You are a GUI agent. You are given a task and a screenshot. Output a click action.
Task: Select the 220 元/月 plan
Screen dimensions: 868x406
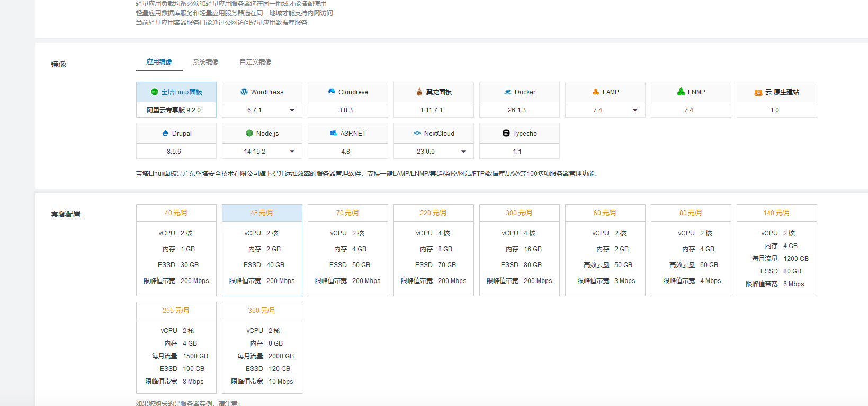[x=434, y=250]
